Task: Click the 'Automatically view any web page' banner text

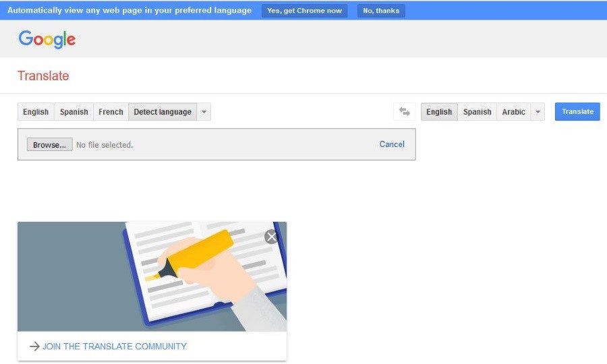Action: pos(129,10)
